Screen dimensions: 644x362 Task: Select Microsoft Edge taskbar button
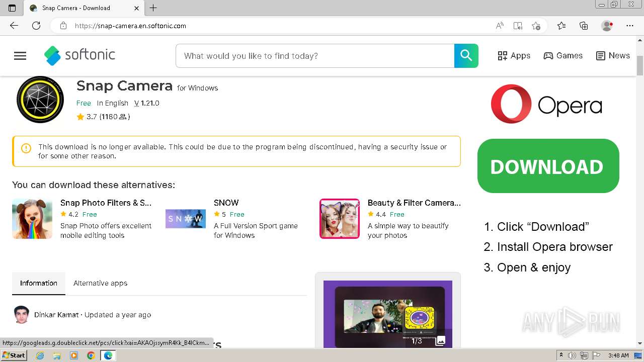coord(108,355)
